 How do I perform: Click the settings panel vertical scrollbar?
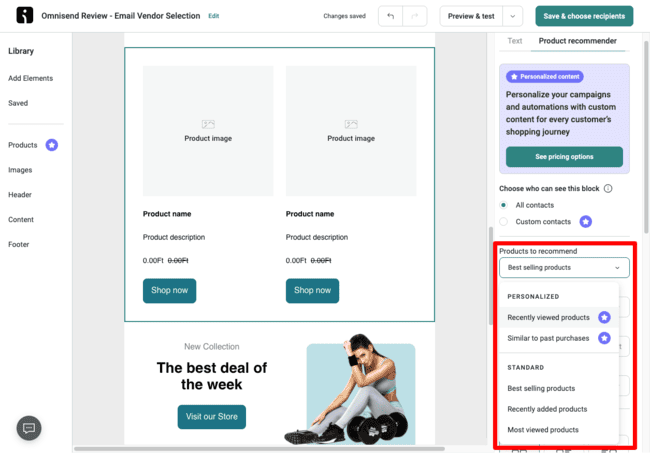click(646, 137)
